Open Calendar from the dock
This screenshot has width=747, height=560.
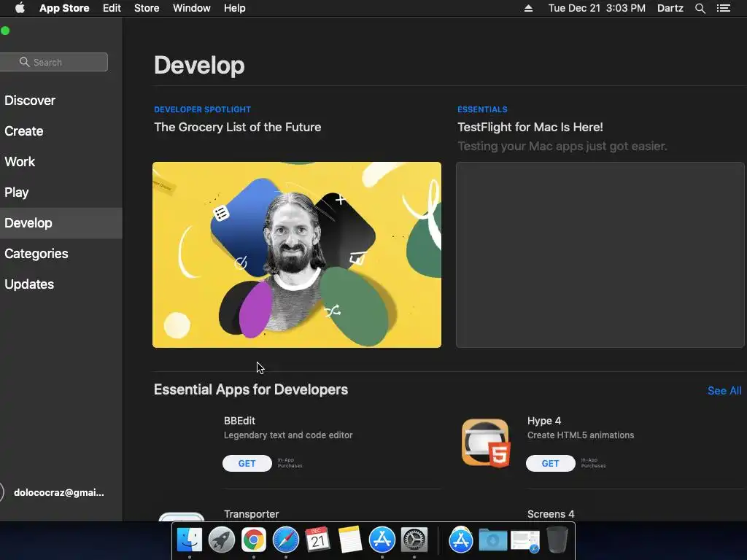(x=318, y=540)
